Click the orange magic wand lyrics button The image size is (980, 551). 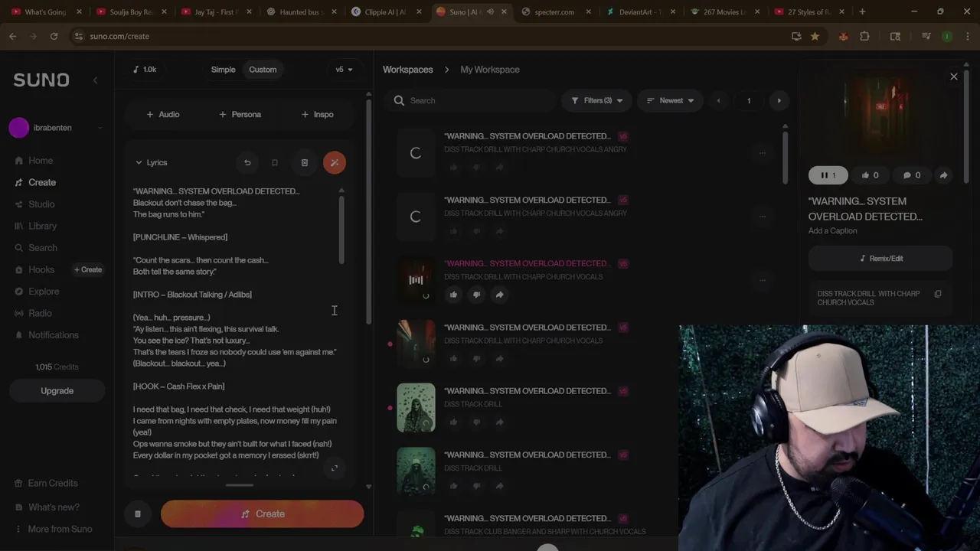point(335,162)
